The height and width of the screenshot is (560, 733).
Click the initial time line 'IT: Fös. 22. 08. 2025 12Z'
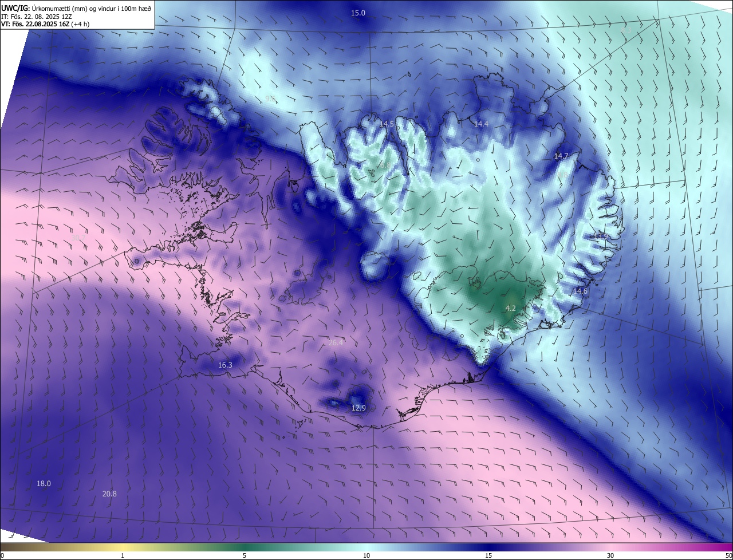tap(37, 17)
